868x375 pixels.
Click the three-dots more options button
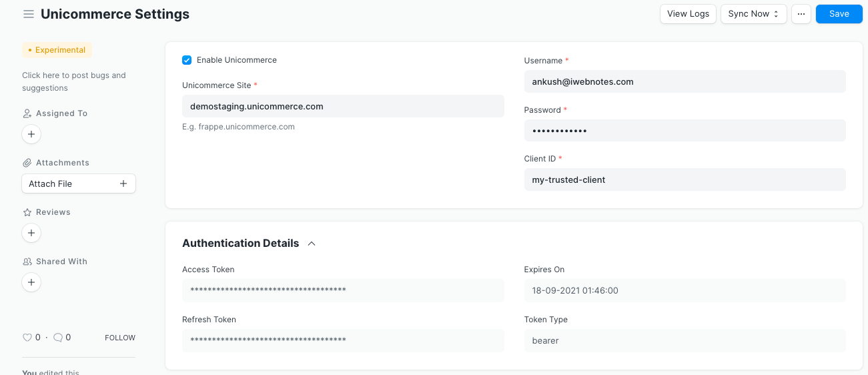801,14
